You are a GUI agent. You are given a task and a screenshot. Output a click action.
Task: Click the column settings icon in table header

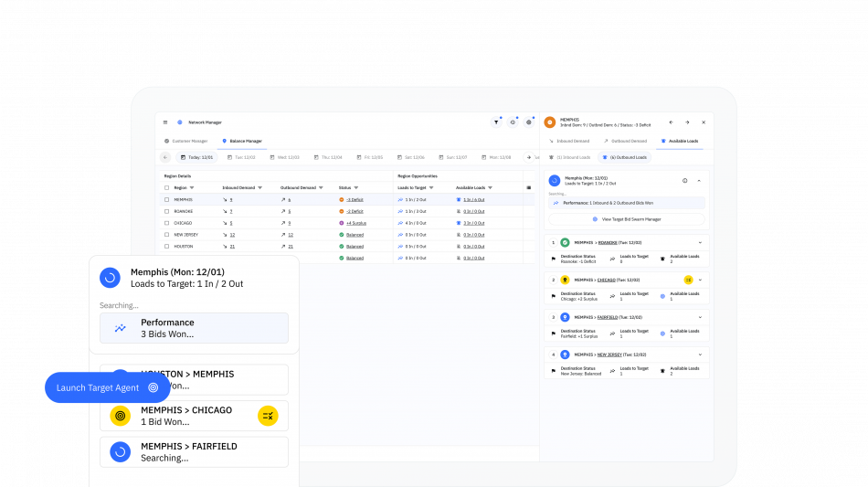click(528, 187)
